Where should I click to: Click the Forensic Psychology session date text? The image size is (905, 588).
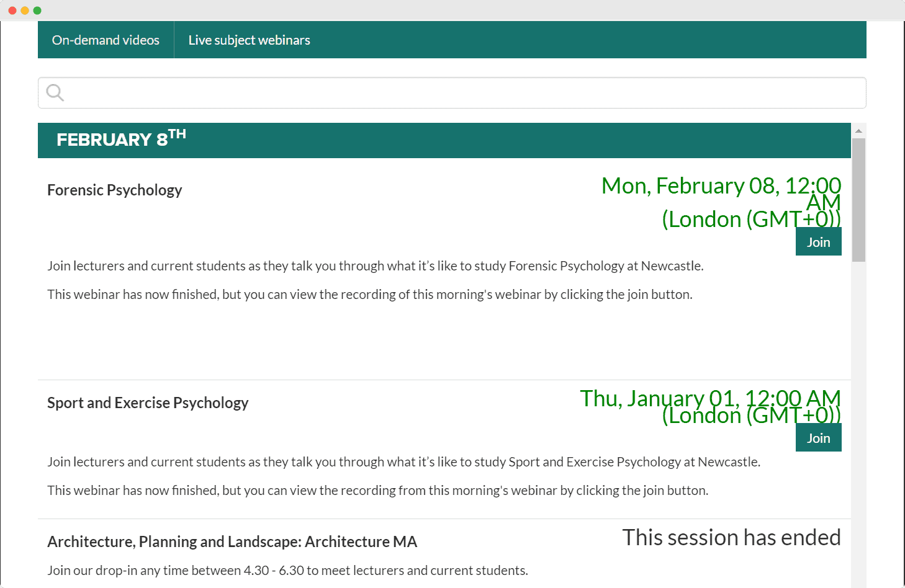click(x=720, y=185)
